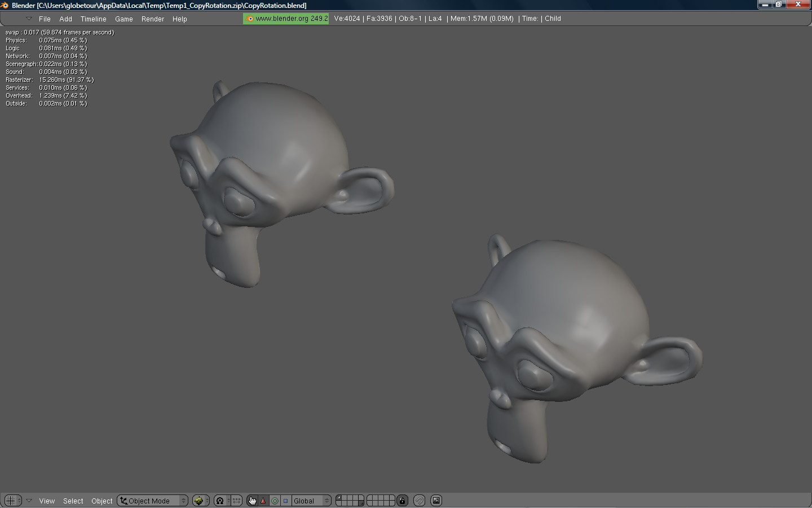Click the www.blender.org 249.2 link

coord(286,19)
